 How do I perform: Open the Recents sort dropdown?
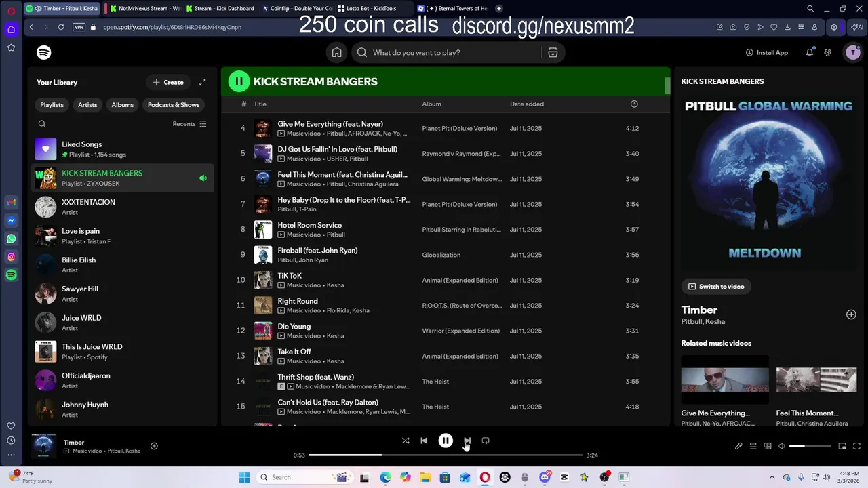click(189, 124)
